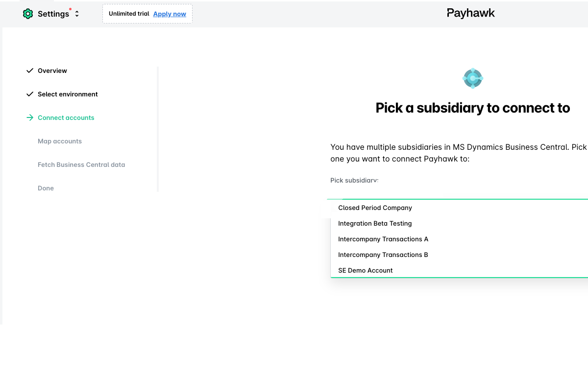Screen dimensions: 588x372
Task: Expand the Settings up-down chevron switcher
Action: 77,14
